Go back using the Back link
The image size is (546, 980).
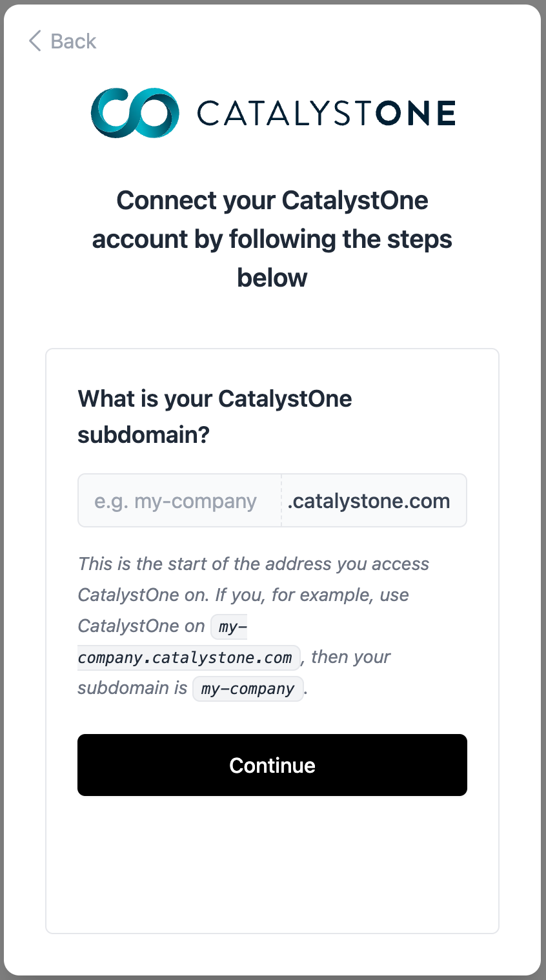73,41
